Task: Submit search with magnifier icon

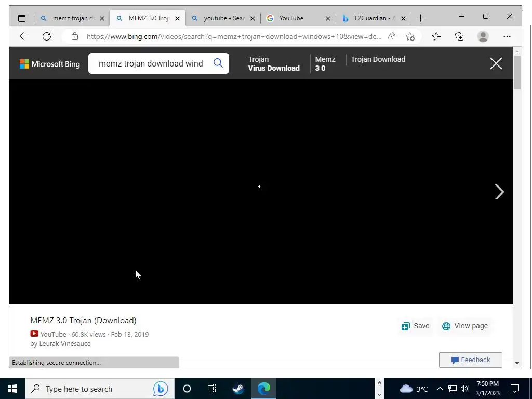Action: tap(218, 63)
